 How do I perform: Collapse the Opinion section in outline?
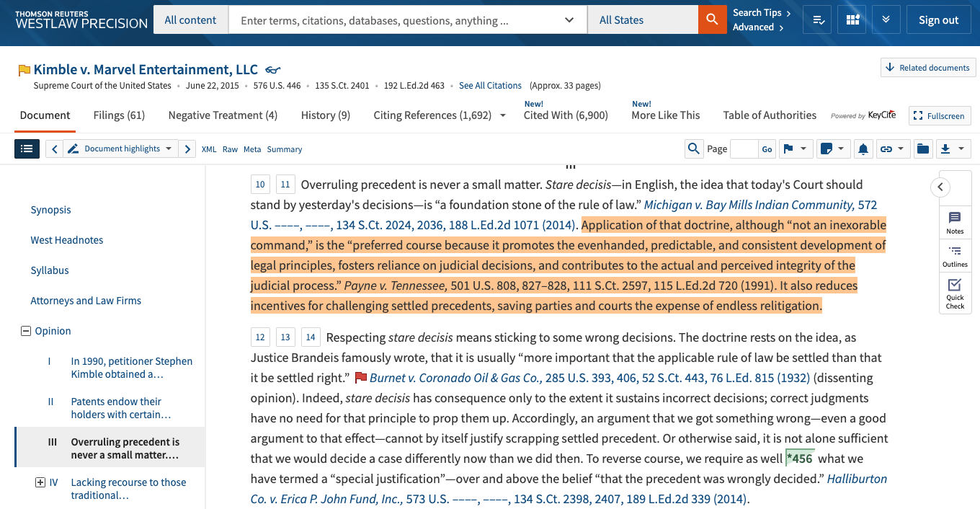point(26,331)
